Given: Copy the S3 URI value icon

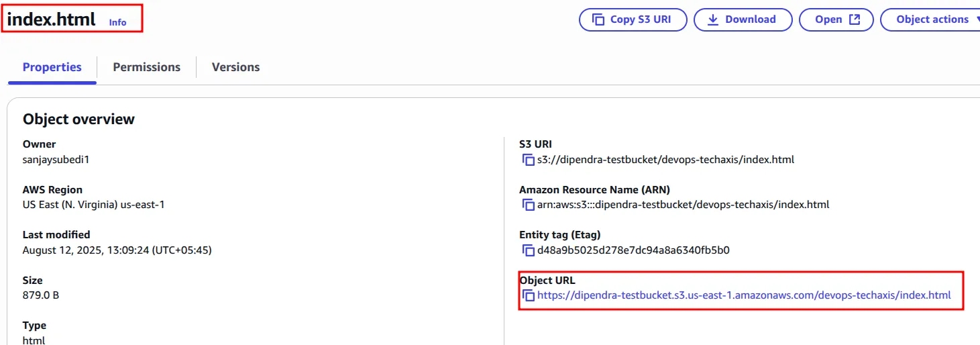Looking at the screenshot, I should pyautogui.click(x=529, y=160).
